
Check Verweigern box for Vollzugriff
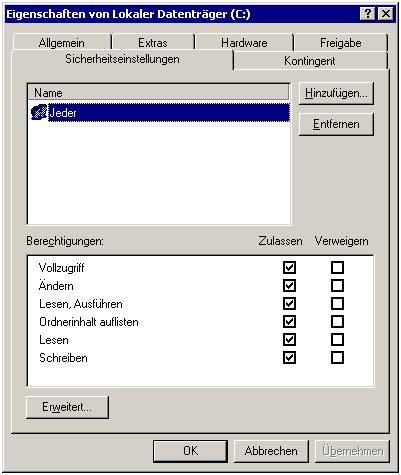pyautogui.click(x=337, y=267)
